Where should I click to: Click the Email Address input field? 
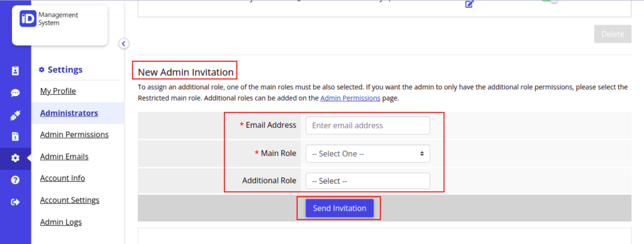coord(367,125)
